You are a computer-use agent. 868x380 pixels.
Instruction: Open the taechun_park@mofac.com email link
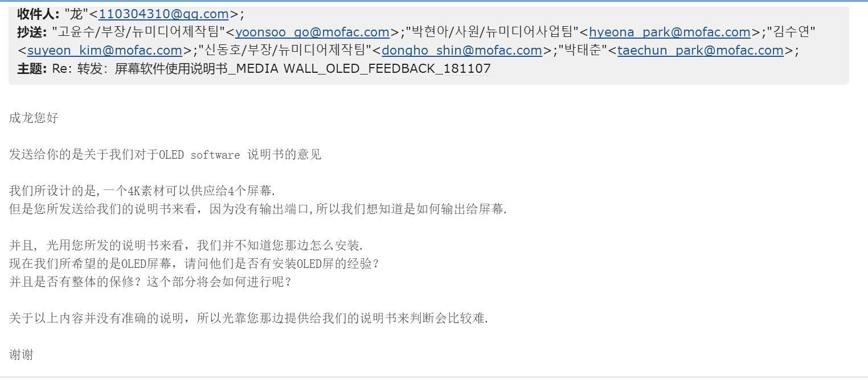[x=701, y=51]
